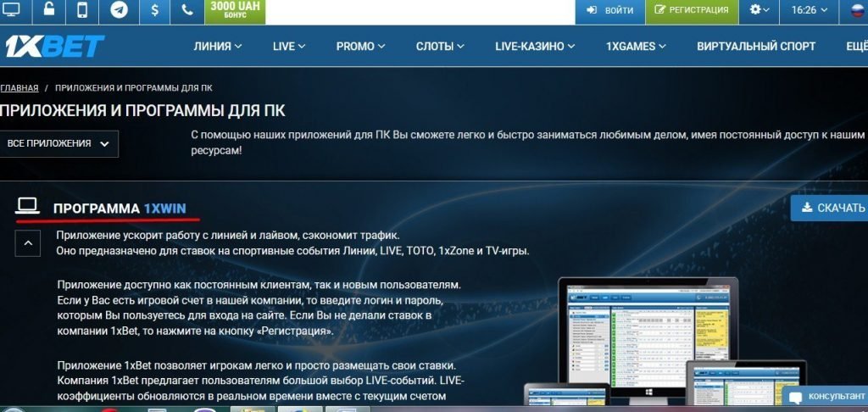This screenshot has width=868, height=412.
Task: Click the padlock access icon
Action: pyautogui.click(x=49, y=10)
